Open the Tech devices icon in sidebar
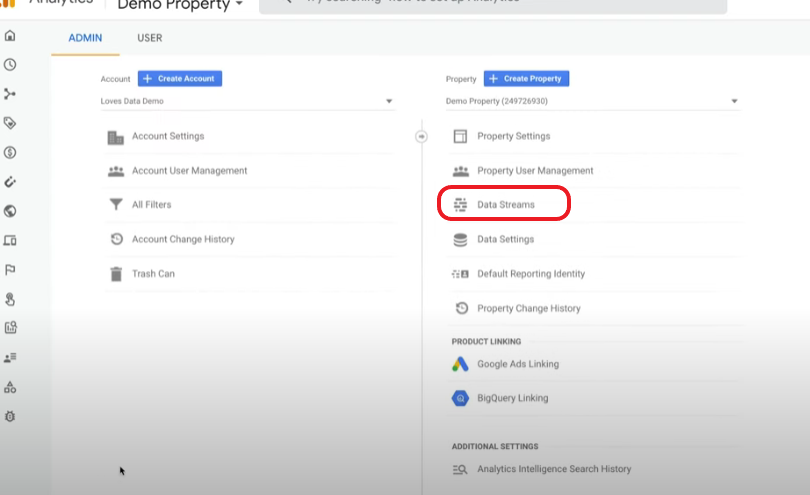810x495 pixels. click(x=10, y=240)
